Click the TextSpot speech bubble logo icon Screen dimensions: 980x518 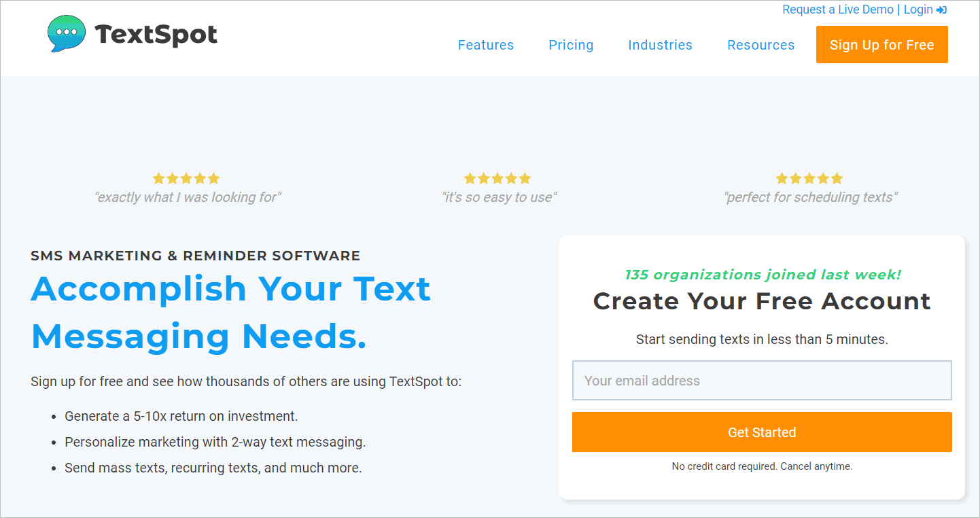(x=66, y=33)
